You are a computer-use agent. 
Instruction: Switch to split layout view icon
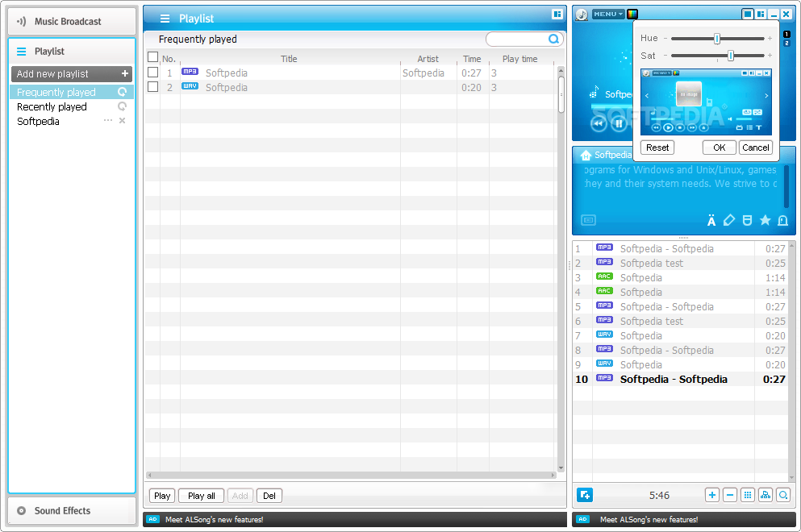(x=761, y=15)
